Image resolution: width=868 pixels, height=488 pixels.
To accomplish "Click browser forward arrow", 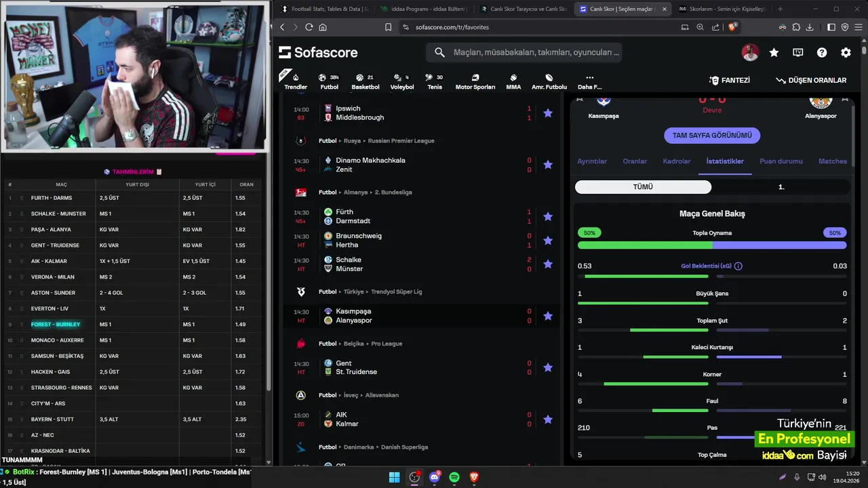I will pos(296,27).
